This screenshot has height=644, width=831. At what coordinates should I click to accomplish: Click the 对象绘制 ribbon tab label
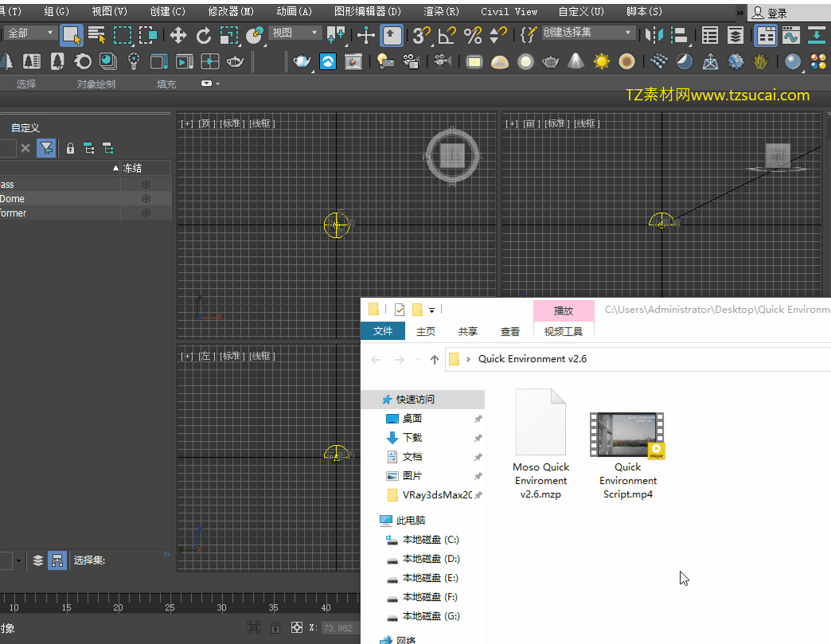pos(96,84)
